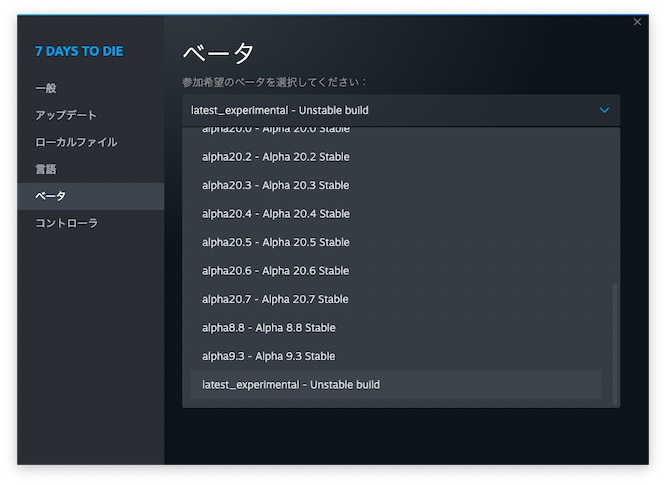
Task: Switch to アップデート tab
Action: (66, 115)
